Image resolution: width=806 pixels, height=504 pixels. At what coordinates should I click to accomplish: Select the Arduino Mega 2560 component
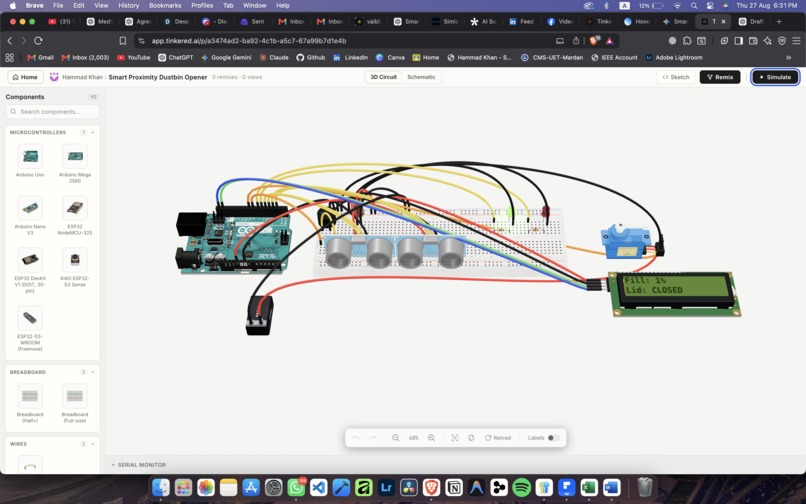point(75,163)
